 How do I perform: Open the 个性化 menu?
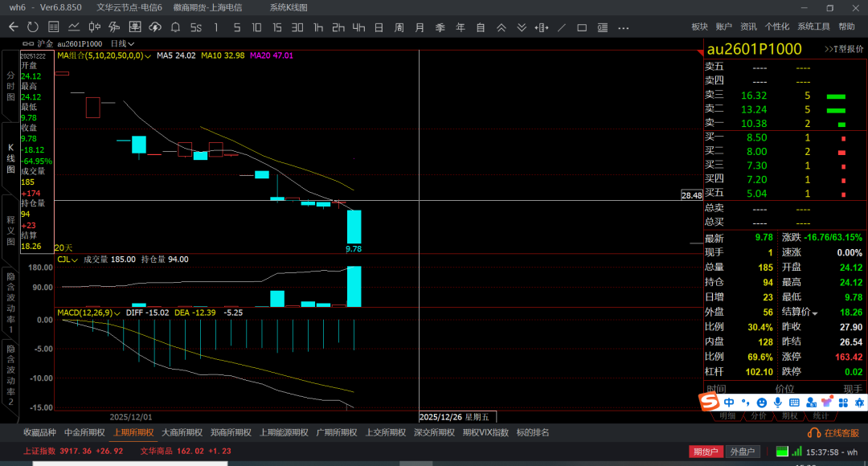point(777,27)
